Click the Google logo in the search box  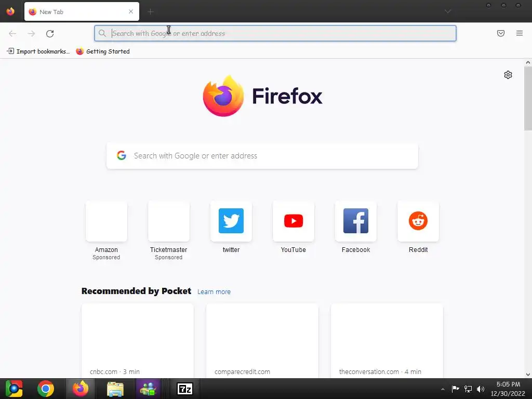[122, 155]
